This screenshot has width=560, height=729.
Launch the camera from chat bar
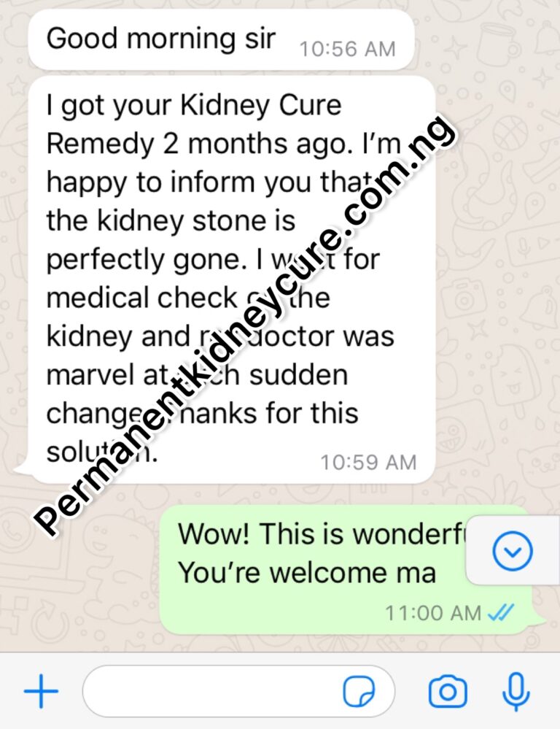(x=448, y=691)
